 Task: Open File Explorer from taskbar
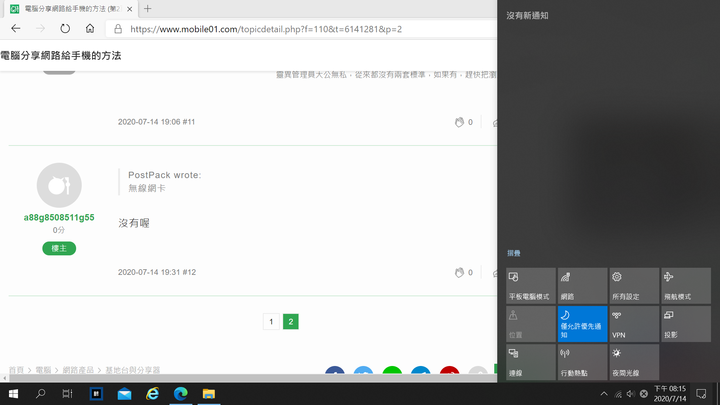pos(208,394)
